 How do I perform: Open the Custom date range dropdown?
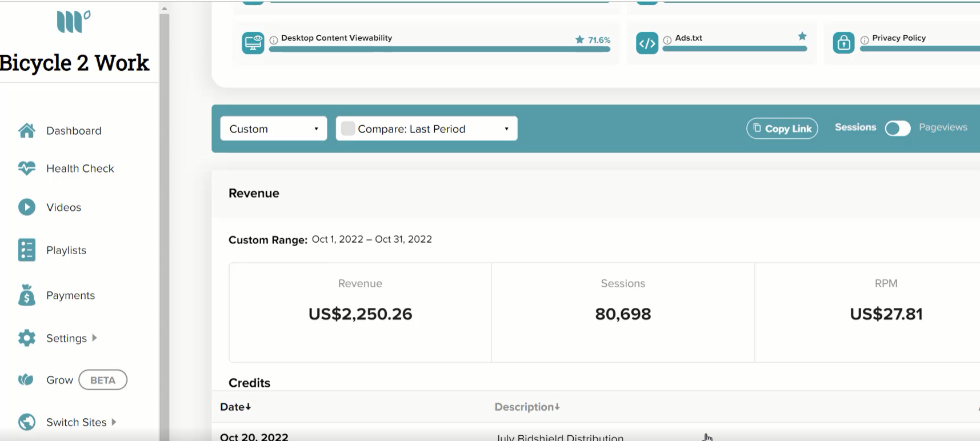point(274,129)
